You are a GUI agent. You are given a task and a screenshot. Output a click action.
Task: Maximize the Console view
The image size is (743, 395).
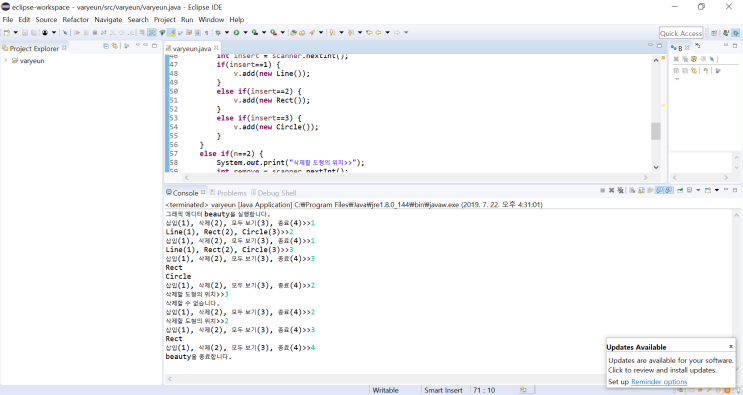[x=734, y=189]
